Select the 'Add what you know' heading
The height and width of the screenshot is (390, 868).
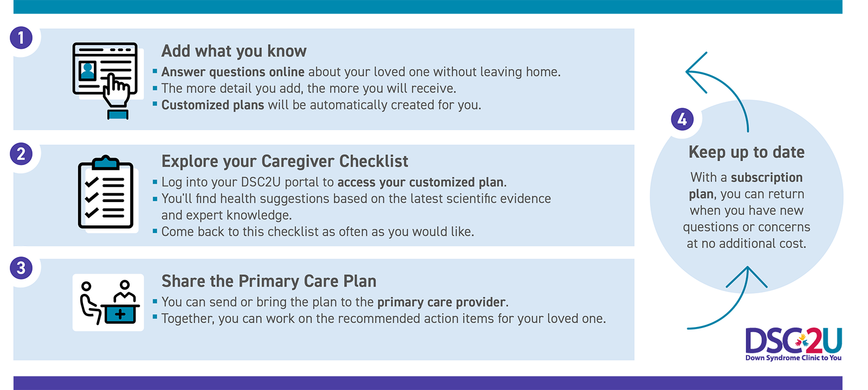click(234, 51)
